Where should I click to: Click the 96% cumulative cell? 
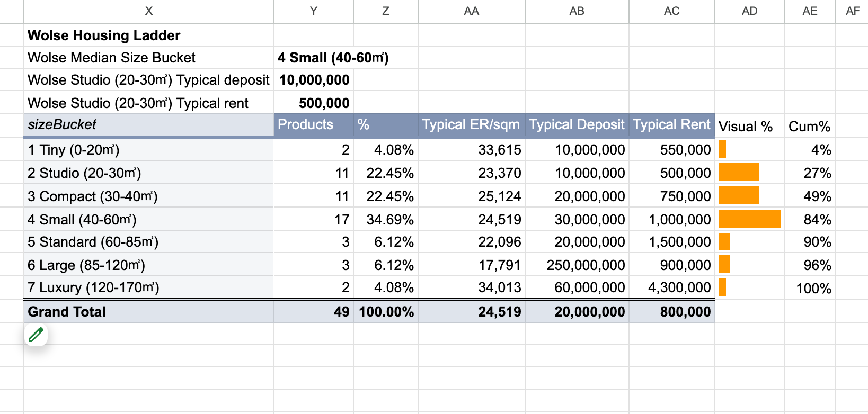tap(810, 265)
